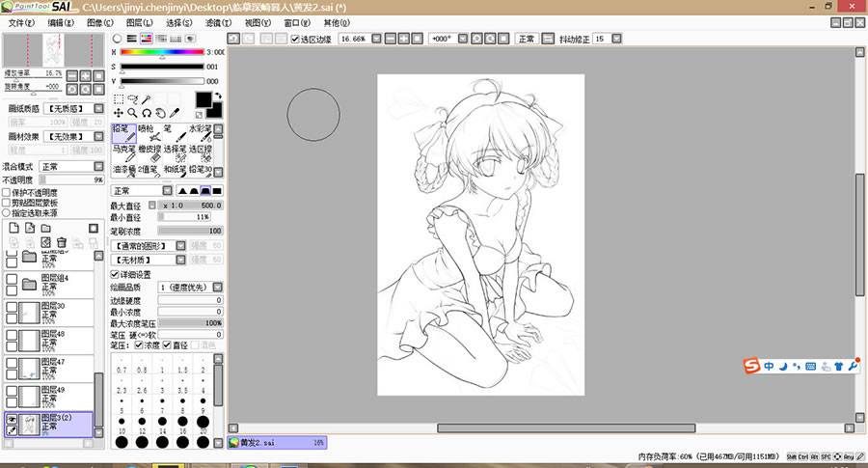
Task: Select the 油漆桶 bucket tool
Action: click(x=124, y=171)
